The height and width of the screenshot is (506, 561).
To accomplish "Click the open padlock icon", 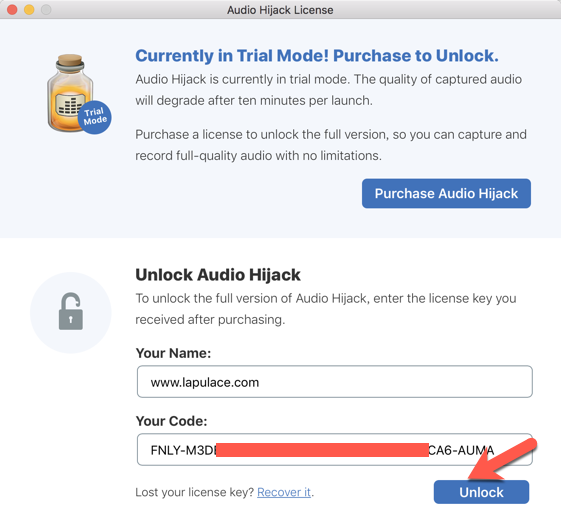I will tap(70, 311).
